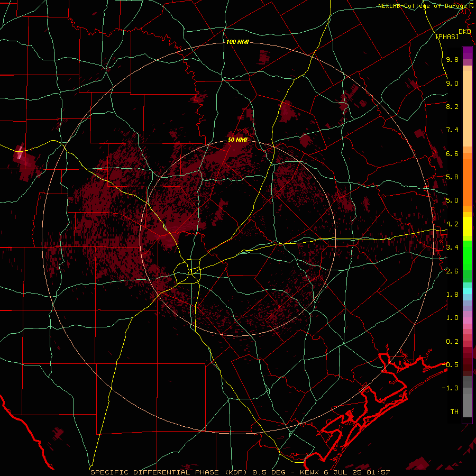Image resolution: width=476 pixels, height=476 pixels.
Task: Click the bright green color bar segment
Action: click(x=467, y=254)
